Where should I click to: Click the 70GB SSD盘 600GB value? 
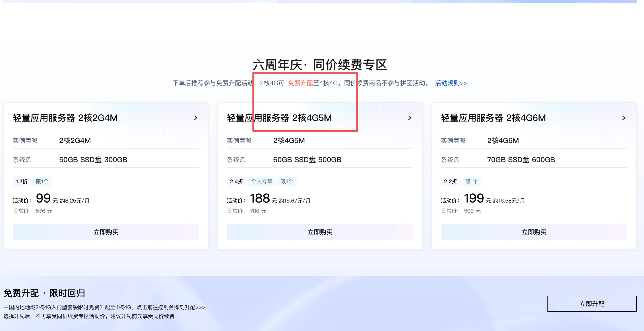coord(521,159)
